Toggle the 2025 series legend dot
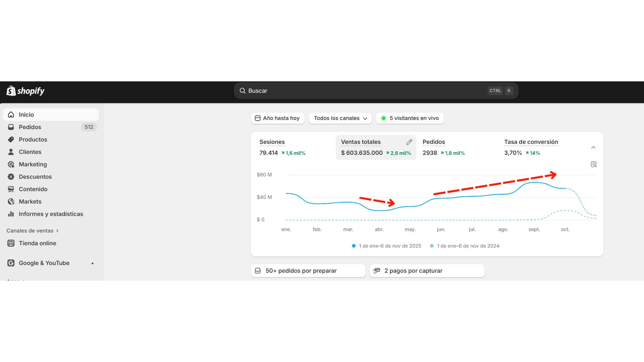This screenshot has width=644, height=362. pyautogui.click(x=354, y=246)
